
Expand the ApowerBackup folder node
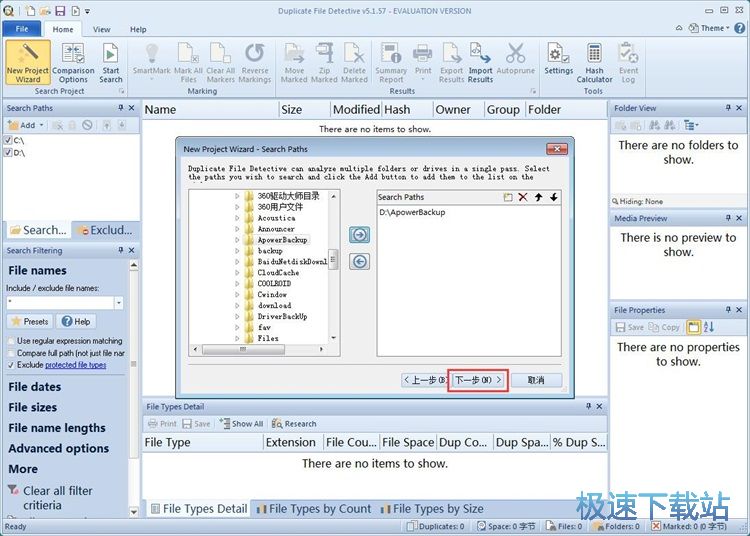(x=237, y=240)
